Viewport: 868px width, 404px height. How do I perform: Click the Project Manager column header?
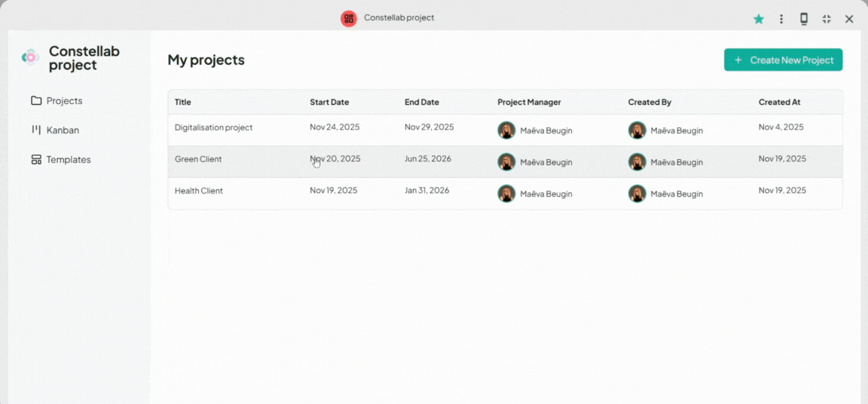(529, 103)
